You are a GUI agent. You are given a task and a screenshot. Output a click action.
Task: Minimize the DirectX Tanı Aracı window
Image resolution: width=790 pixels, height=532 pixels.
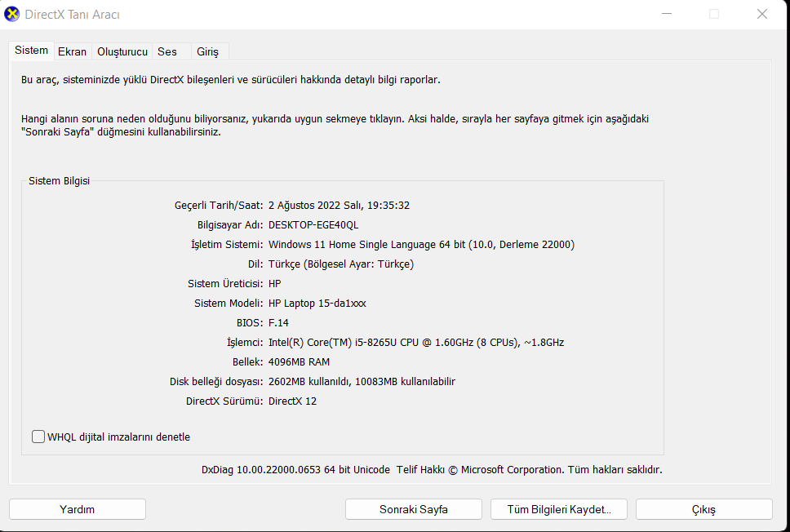(667, 14)
